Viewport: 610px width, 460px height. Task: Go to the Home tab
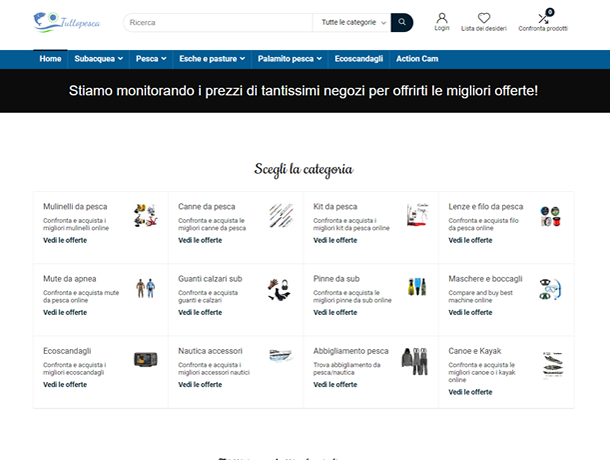[50, 59]
